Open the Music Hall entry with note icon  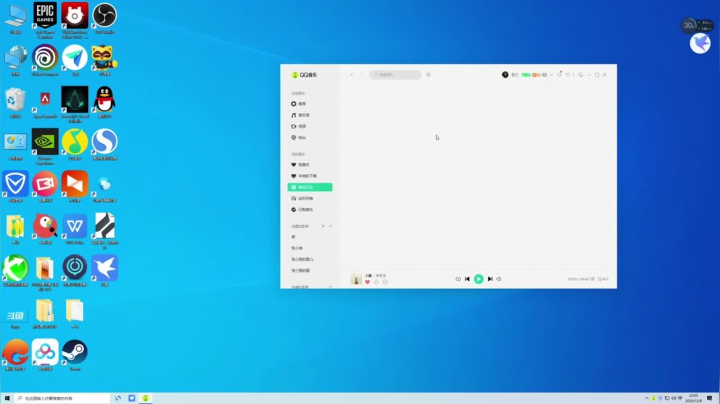point(300,115)
